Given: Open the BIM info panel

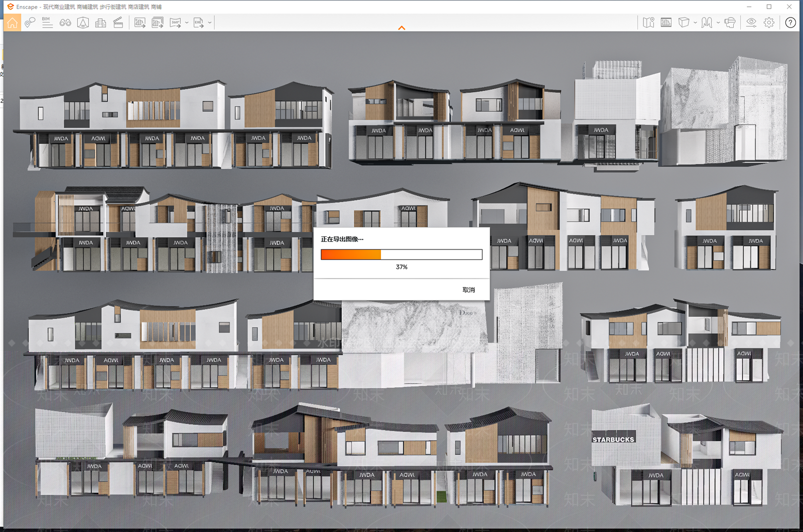Looking at the screenshot, I should click(x=47, y=23).
